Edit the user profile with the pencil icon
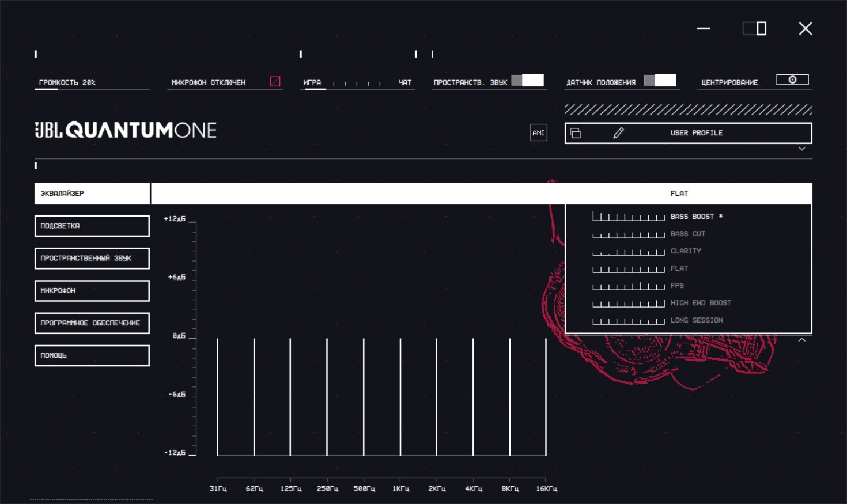 tap(618, 133)
